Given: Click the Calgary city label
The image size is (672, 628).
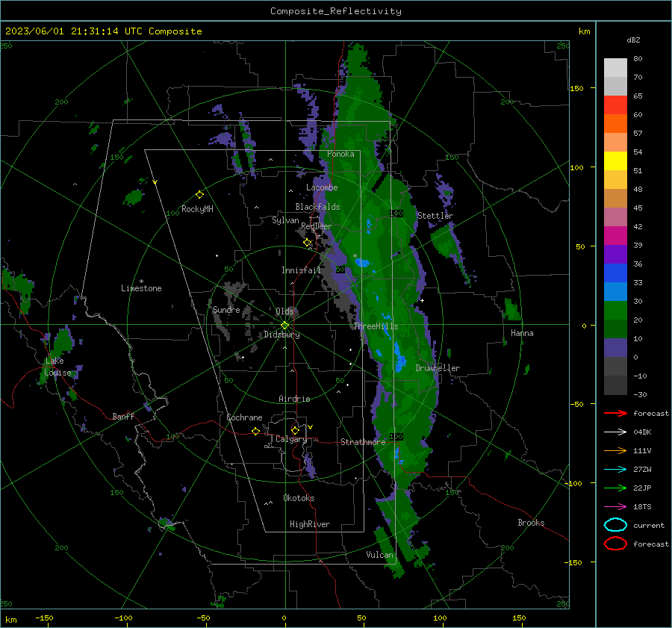Looking at the screenshot, I should point(291,439).
